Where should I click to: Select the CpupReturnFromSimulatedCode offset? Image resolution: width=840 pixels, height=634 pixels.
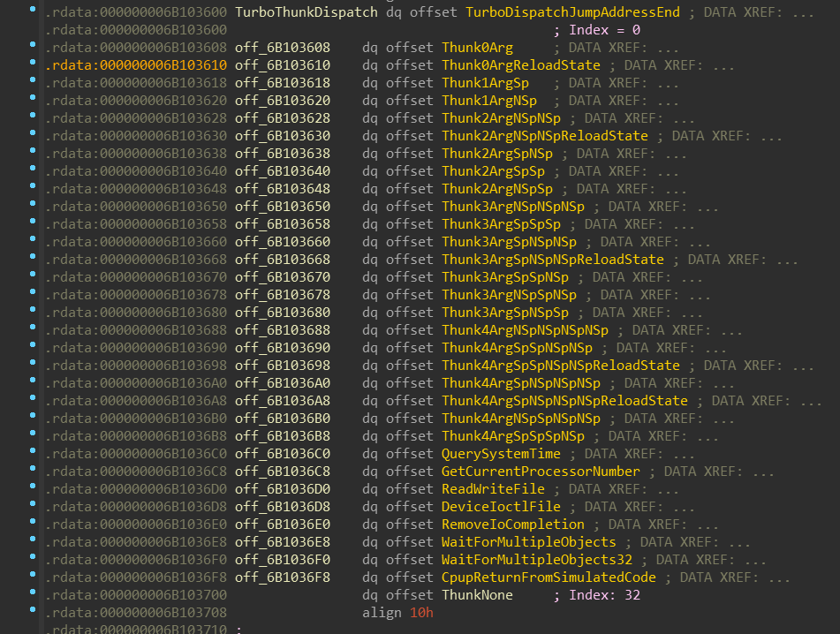click(x=549, y=577)
